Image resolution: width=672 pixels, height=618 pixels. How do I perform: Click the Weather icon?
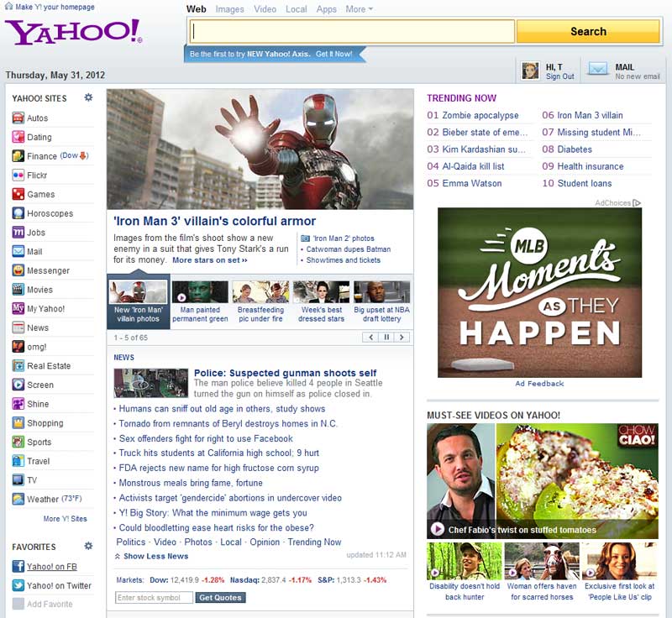[18, 499]
